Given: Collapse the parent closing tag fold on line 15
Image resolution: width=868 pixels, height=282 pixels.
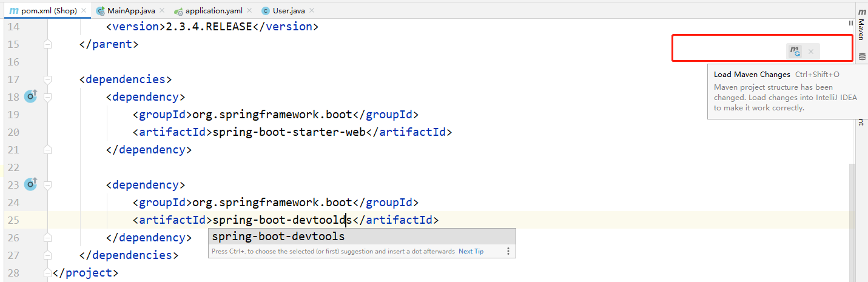Looking at the screenshot, I should (x=47, y=44).
